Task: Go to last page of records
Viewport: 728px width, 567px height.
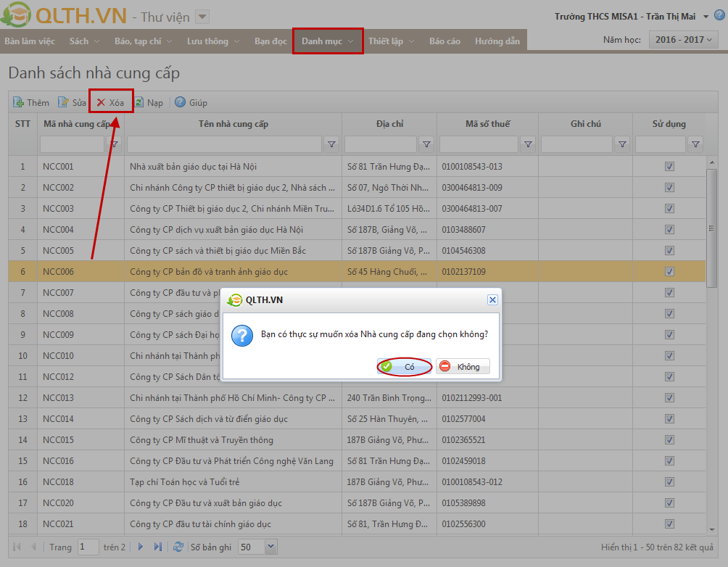Action: pos(158,547)
